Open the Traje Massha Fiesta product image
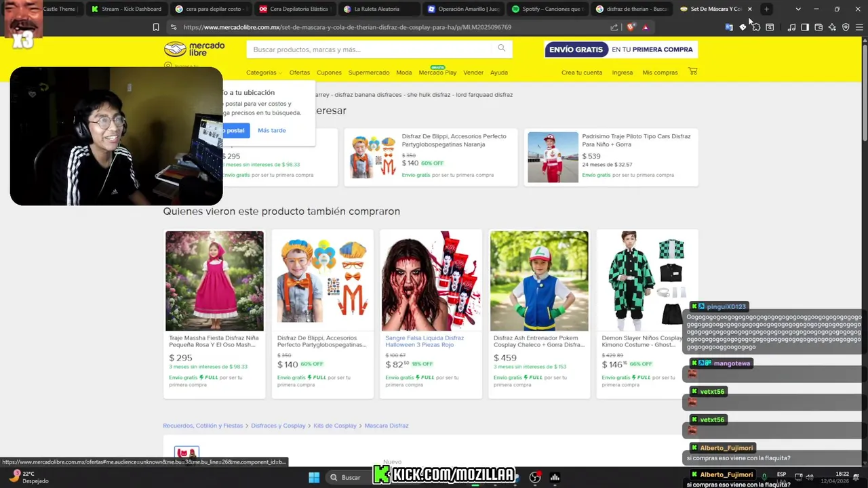868x488 pixels. click(214, 281)
